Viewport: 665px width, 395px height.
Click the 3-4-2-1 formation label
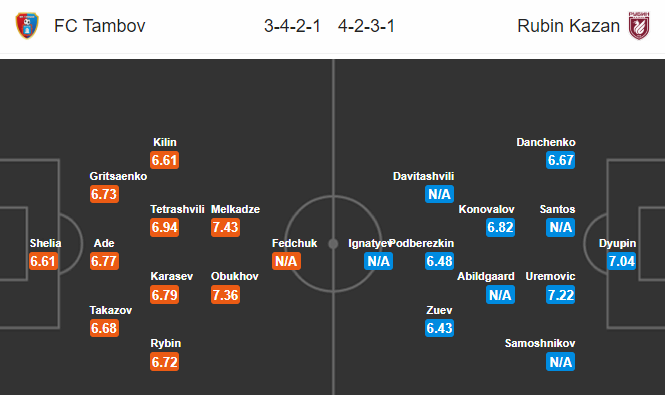[x=292, y=26]
